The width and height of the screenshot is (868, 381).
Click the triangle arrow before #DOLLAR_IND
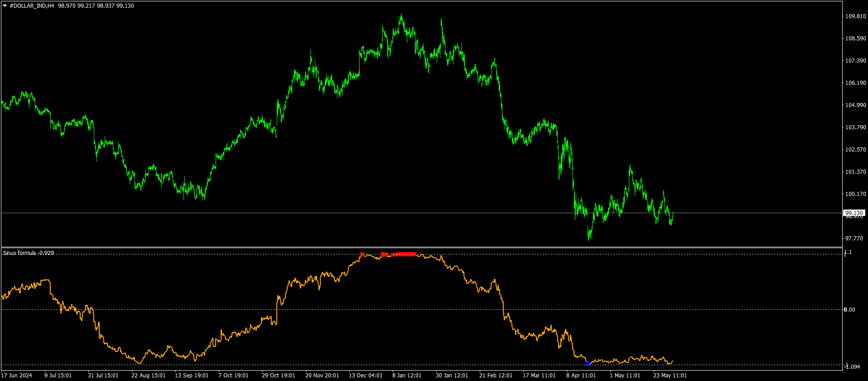click(x=5, y=6)
